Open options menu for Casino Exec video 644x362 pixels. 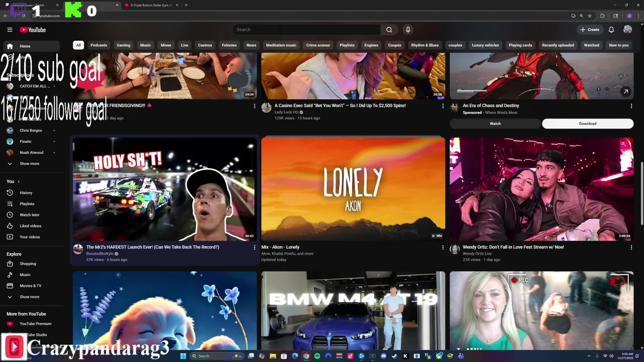click(443, 106)
